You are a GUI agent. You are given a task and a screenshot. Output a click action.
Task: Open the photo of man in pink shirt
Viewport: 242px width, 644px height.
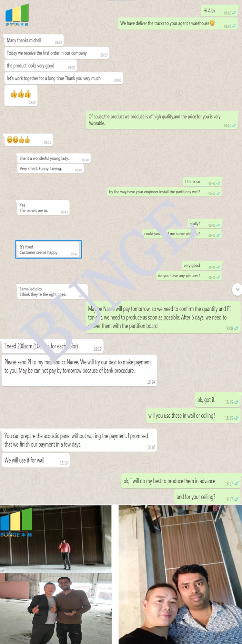(55, 538)
